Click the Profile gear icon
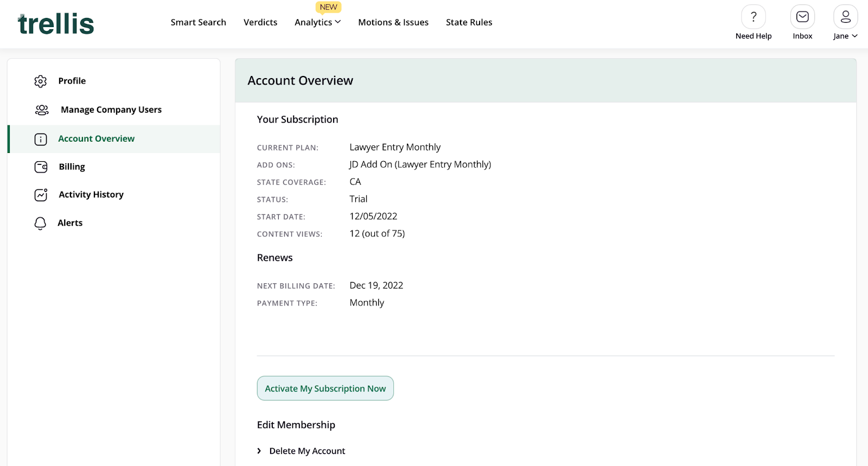Image resolution: width=868 pixels, height=466 pixels. [x=41, y=81]
